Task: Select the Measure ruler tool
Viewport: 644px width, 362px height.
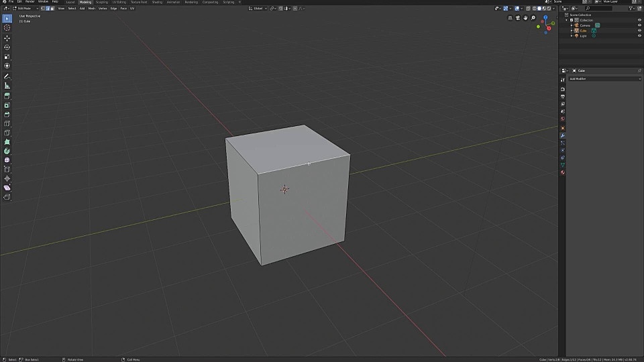Action: click(x=7, y=85)
